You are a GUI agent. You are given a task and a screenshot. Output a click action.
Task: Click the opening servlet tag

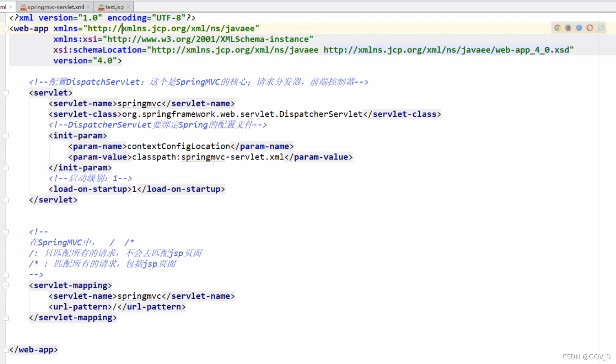pos(51,93)
